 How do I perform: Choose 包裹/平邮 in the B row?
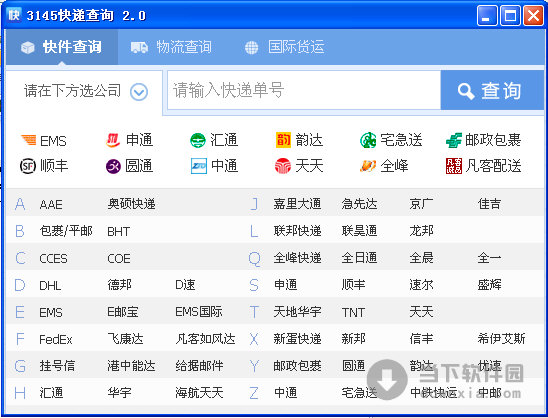click(x=66, y=231)
